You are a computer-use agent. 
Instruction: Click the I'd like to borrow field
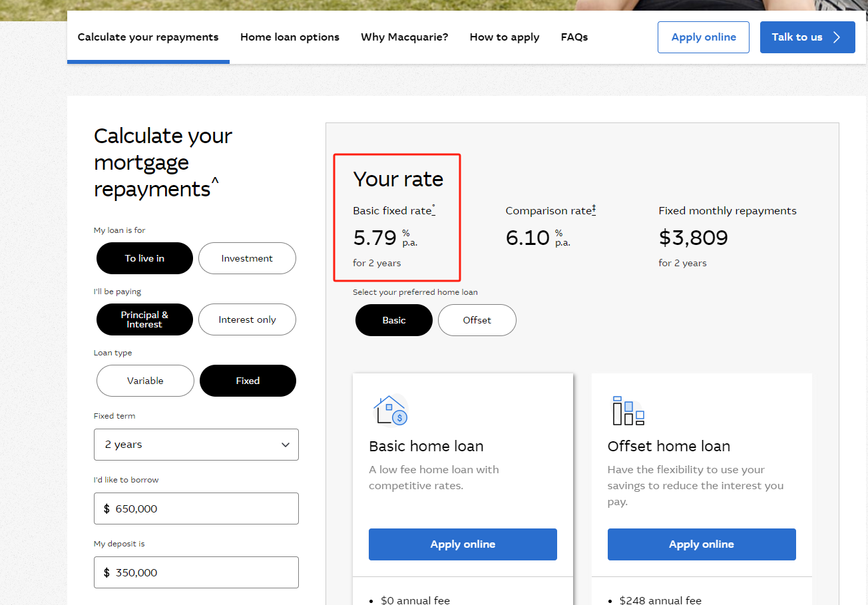[x=196, y=508]
